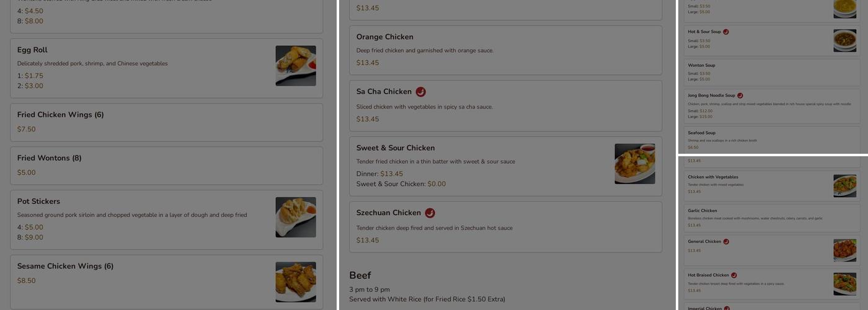
Task: Open the Hot & Sour Soup photo
Action: click(844, 40)
